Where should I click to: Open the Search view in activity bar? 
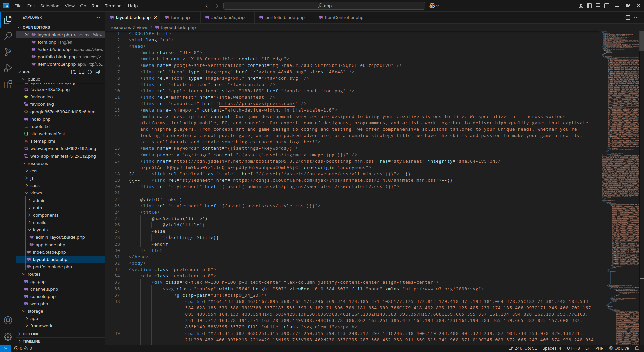click(8, 36)
